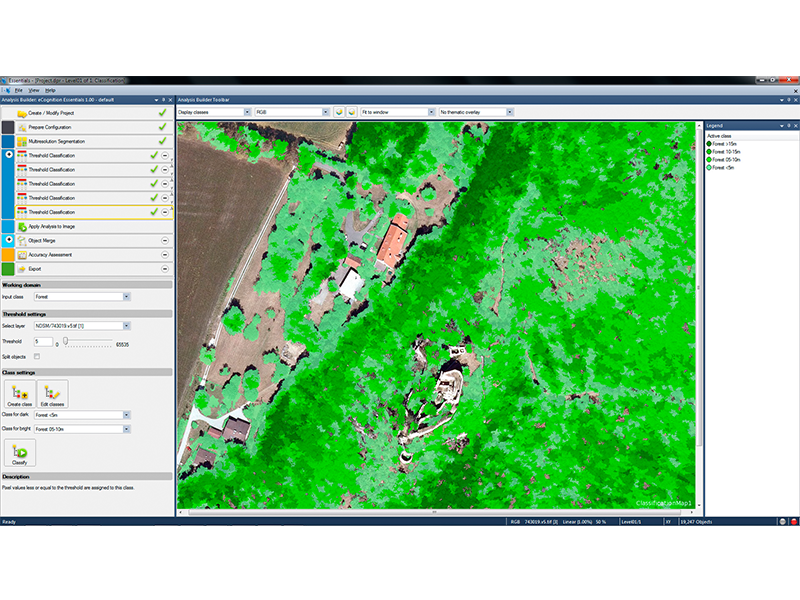This screenshot has height=600, width=800.
Task: Enable the Split objects checkbox
Action: pos(37,356)
